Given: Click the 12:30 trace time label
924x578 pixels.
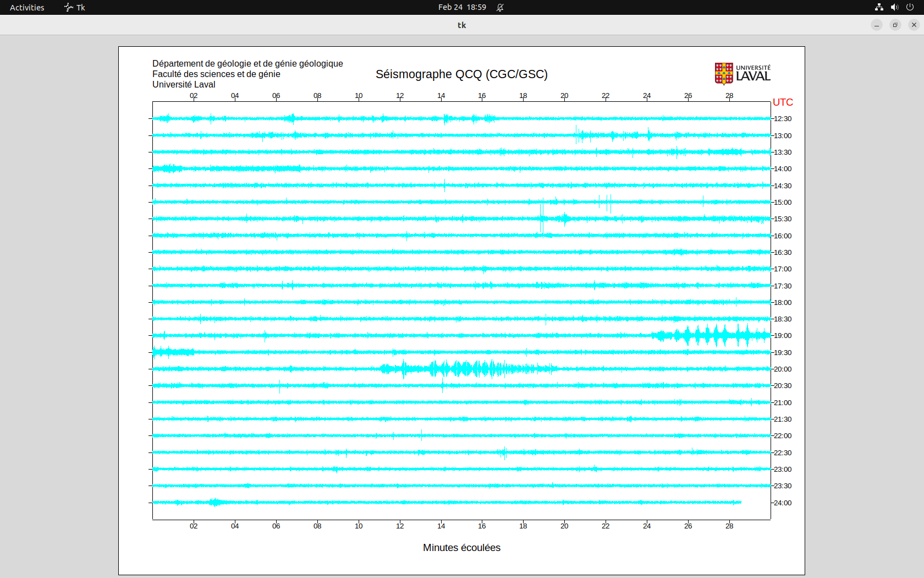Looking at the screenshot, I should [x=783, y=119].
